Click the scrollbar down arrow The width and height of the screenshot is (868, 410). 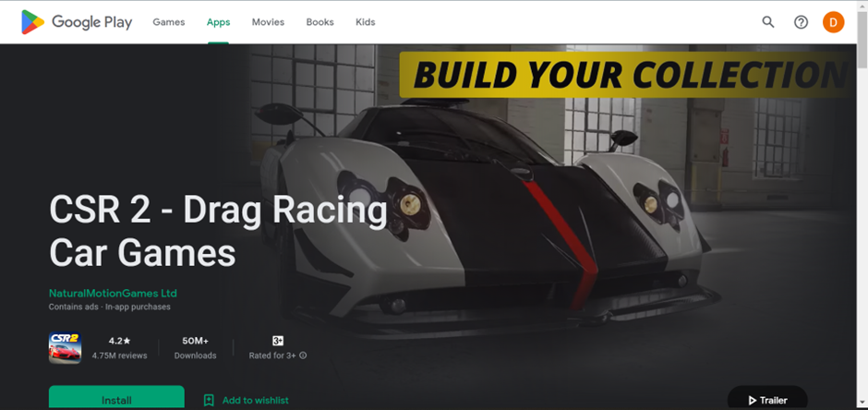(x=863, y=404)
